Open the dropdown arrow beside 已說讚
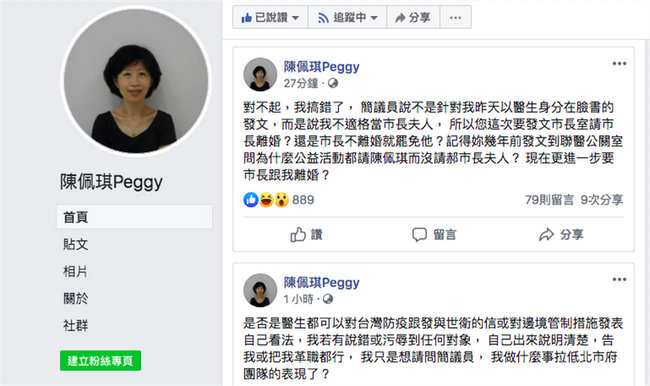 (296, 18)
